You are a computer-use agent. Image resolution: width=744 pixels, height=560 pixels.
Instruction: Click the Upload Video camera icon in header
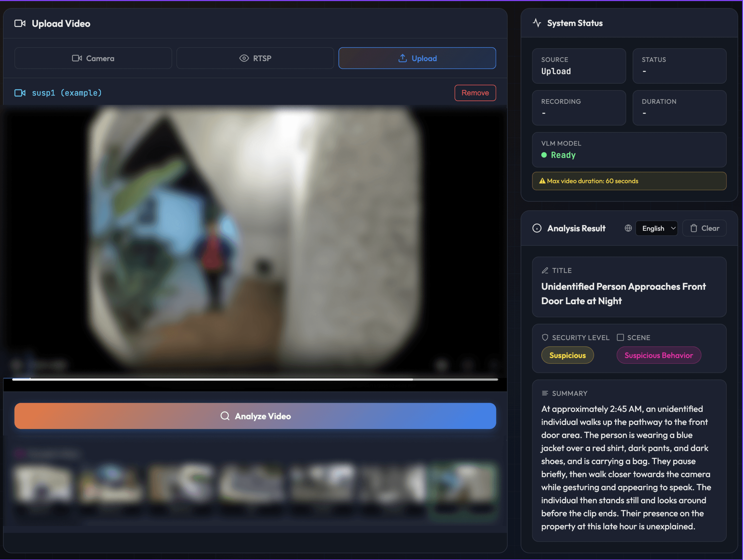(x=20, y=24)
